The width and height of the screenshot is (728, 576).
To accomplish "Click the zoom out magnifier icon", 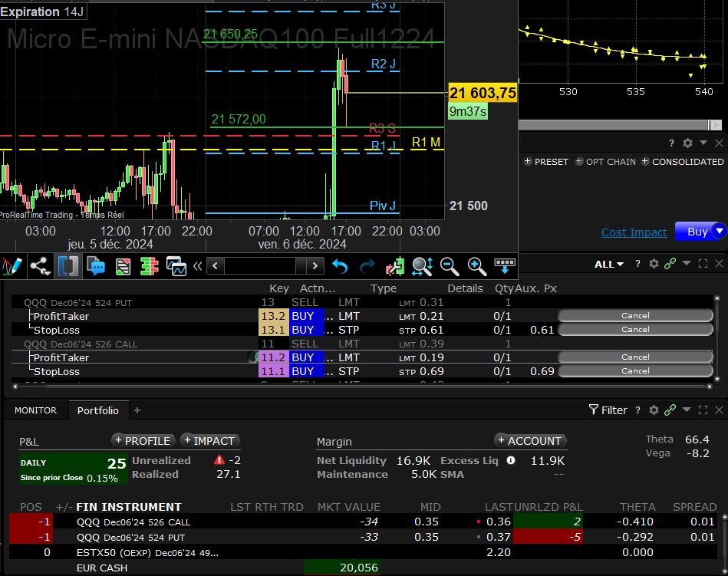I will [450, 266].
